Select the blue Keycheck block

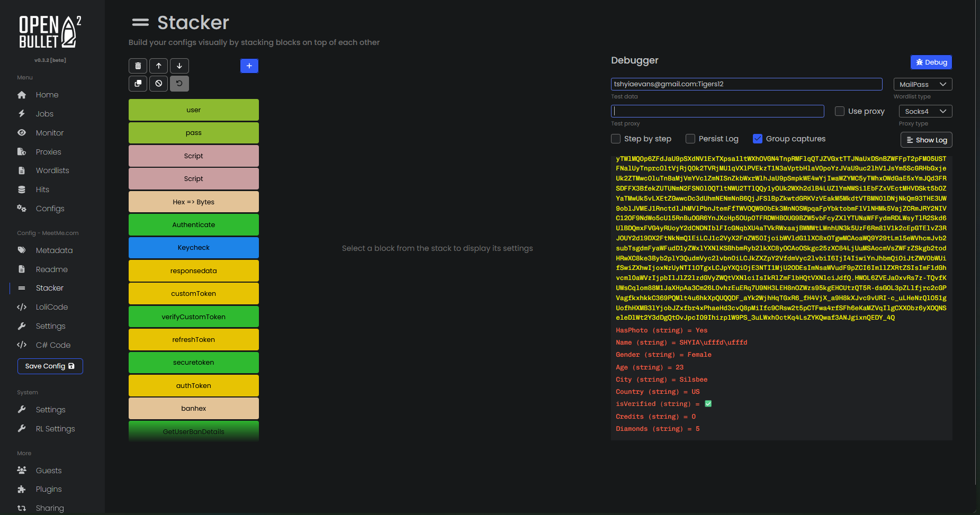[x=194, y=248]
